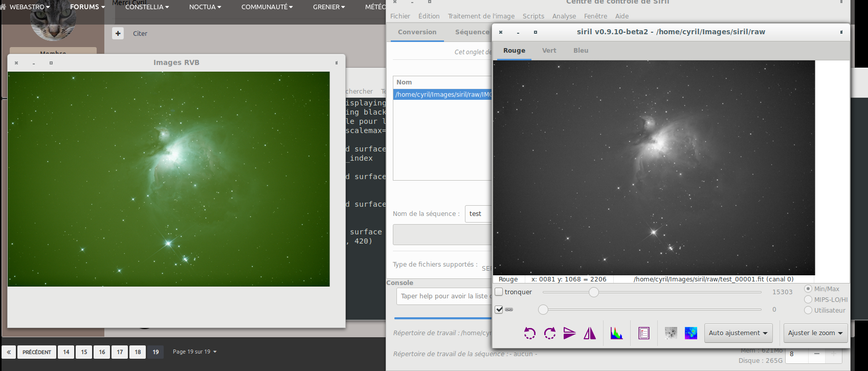Click the chain link icon beside the checked box
Image resolution: width=868 pixels, height=371 pixels.
pyautogui.click(x=509, y=310)
